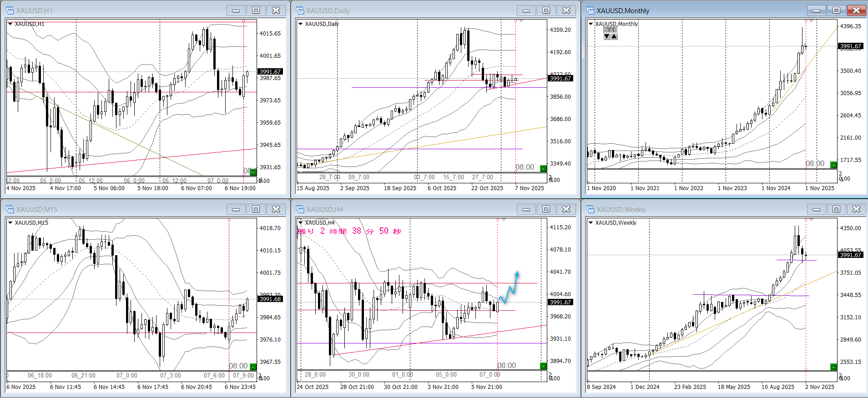Open the triangle dropdown beside XAUUSD,H1 label
The height and width of the screenshot is (398, 868).
tap(10, 24)
